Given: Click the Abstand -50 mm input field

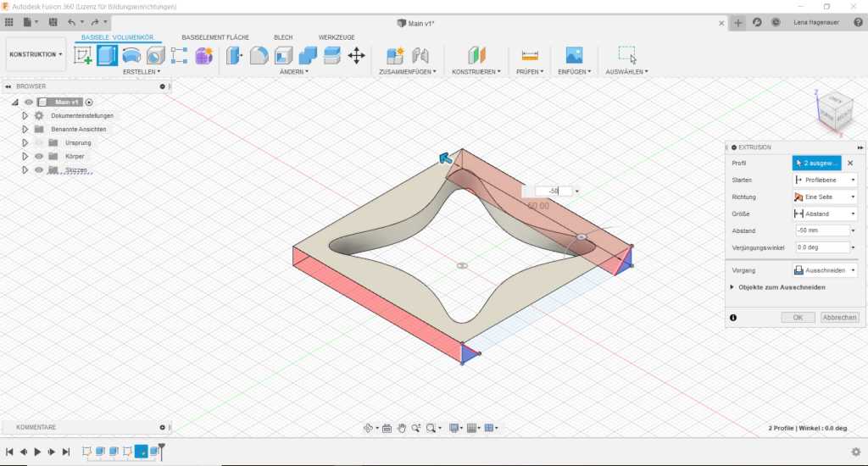Looking at the screenshot, I should click(822, 230).
